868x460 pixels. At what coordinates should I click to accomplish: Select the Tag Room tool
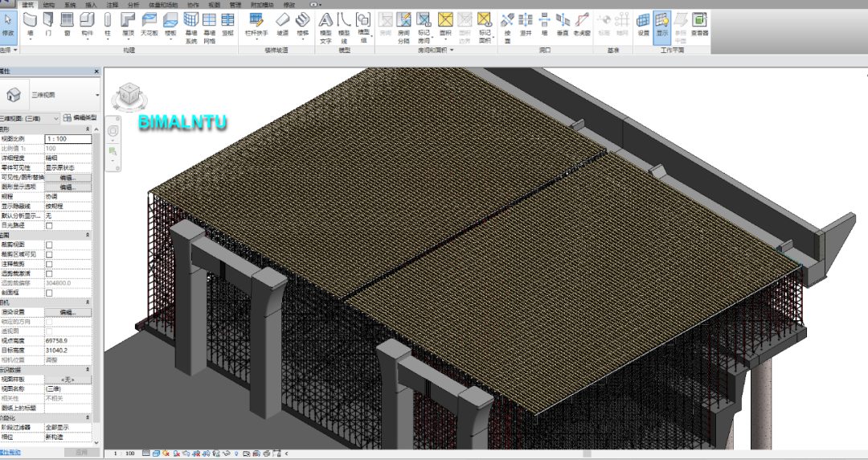[424, 27]
